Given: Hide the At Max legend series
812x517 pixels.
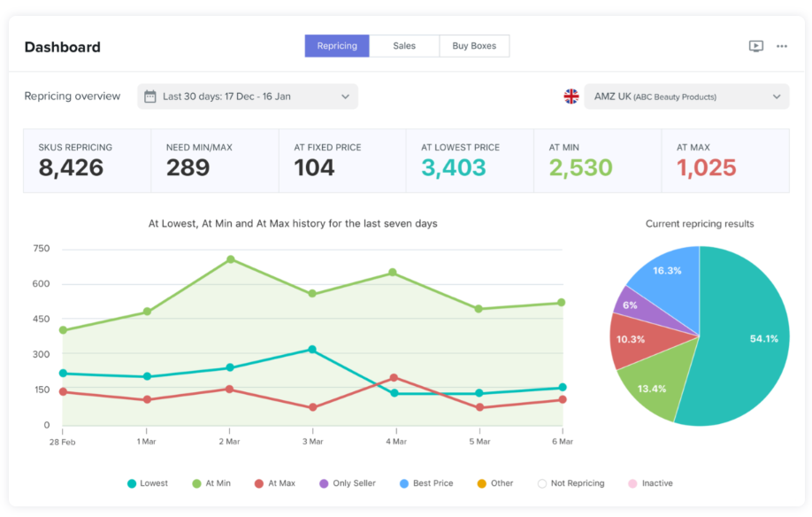Looking at the screenshot, I should coord(274,483).
